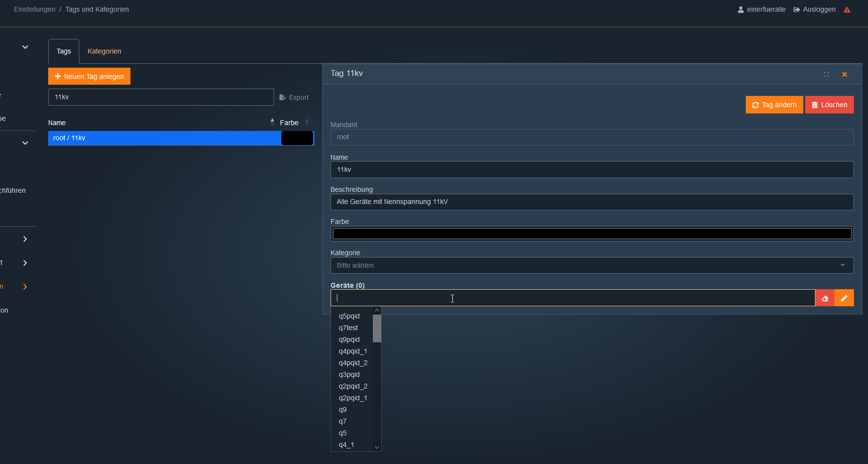Open the black Farbe color picker
This screenshot has height=464, width=868.
point(591,234)
